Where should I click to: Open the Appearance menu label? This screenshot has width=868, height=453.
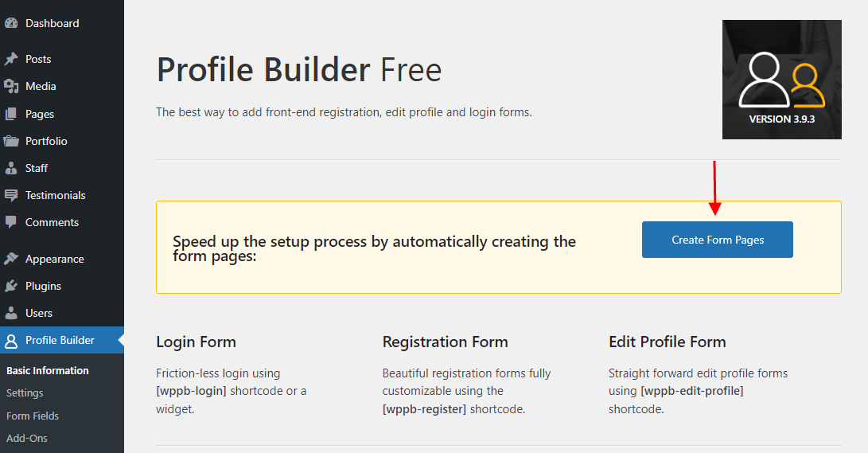click(54, 259)
